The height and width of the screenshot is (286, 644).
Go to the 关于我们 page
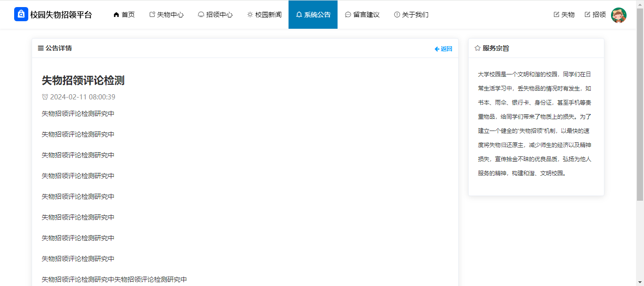pos(411,15)
